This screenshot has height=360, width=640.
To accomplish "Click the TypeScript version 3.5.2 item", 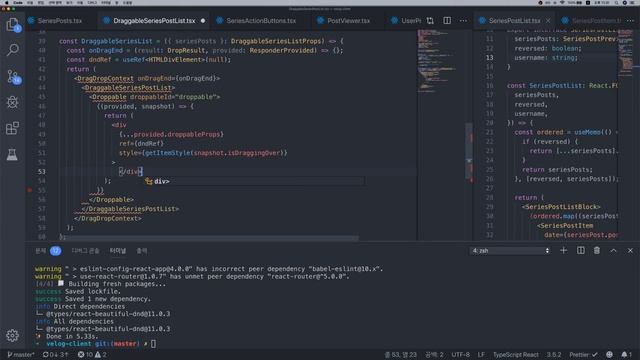I will coord(554,355).
